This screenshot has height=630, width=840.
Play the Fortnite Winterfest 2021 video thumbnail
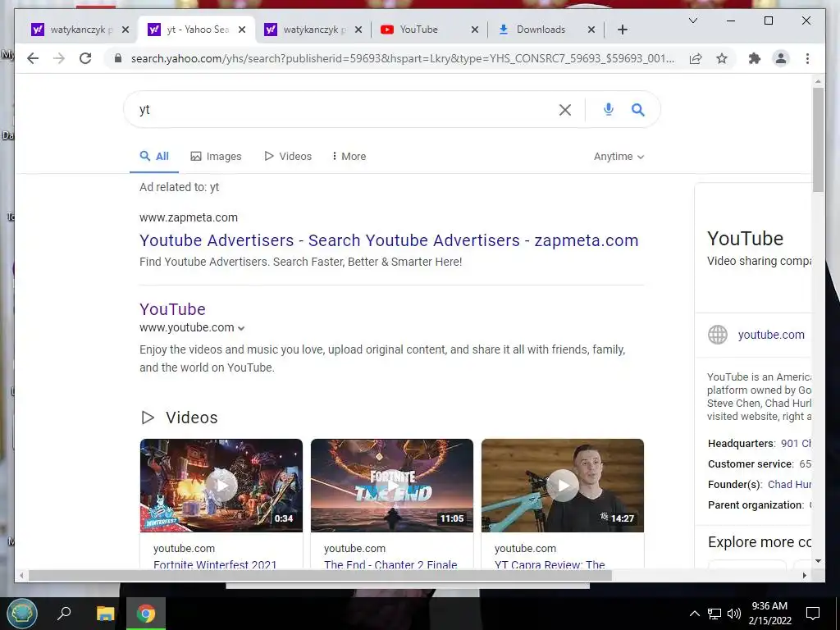click(221, 486)
